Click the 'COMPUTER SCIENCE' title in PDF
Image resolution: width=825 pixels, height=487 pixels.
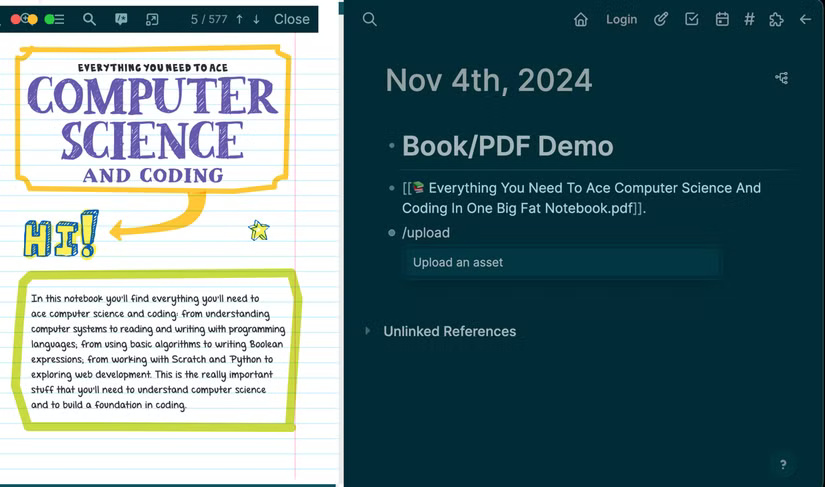click(153, 118)
